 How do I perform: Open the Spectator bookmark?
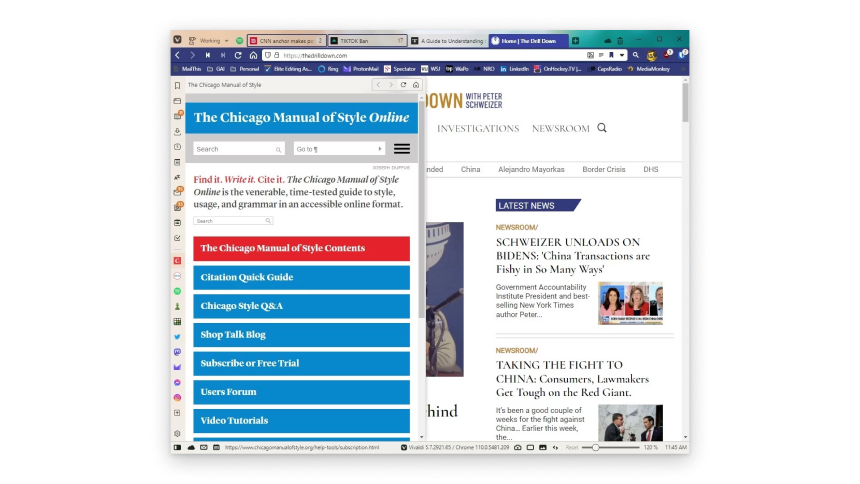(400, 69)
